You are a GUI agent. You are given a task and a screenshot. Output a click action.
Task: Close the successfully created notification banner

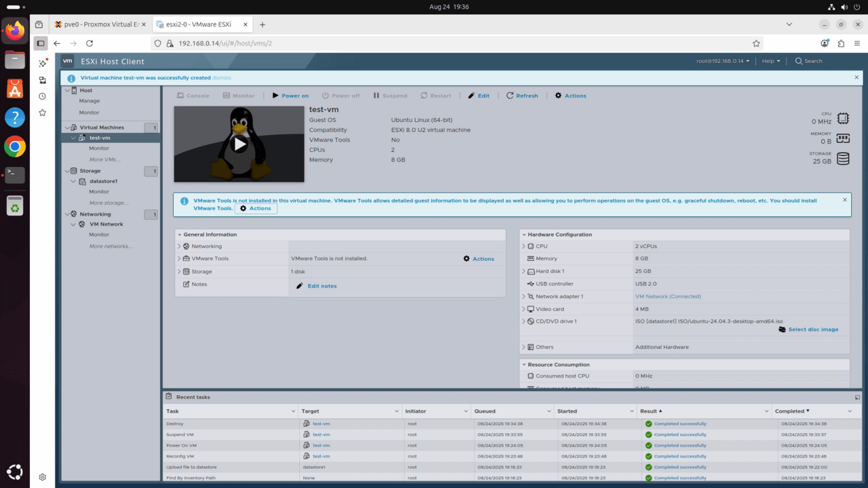click(856, 77)
